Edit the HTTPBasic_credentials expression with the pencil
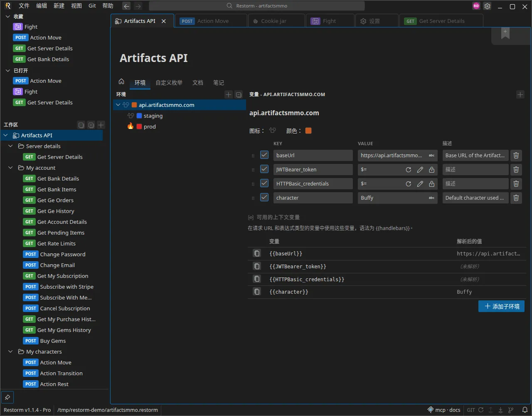This screenshot has height=416, width=532. (420, 184)
